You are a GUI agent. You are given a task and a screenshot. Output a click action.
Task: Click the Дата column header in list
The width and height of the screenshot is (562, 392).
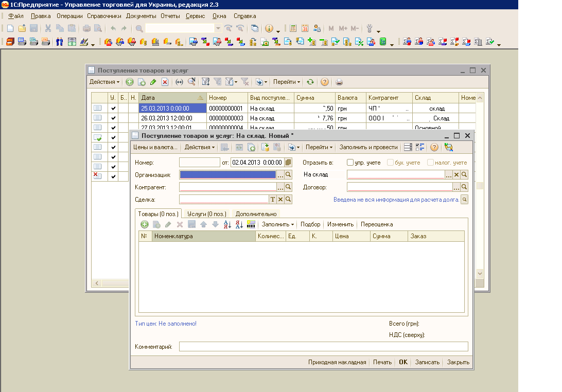[172, 97]
